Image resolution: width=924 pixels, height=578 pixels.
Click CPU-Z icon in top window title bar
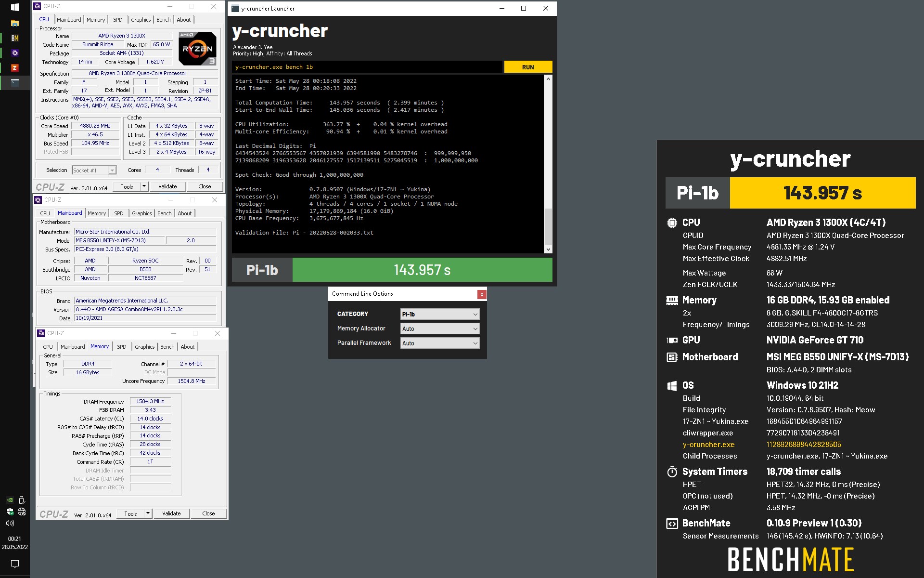37,6
